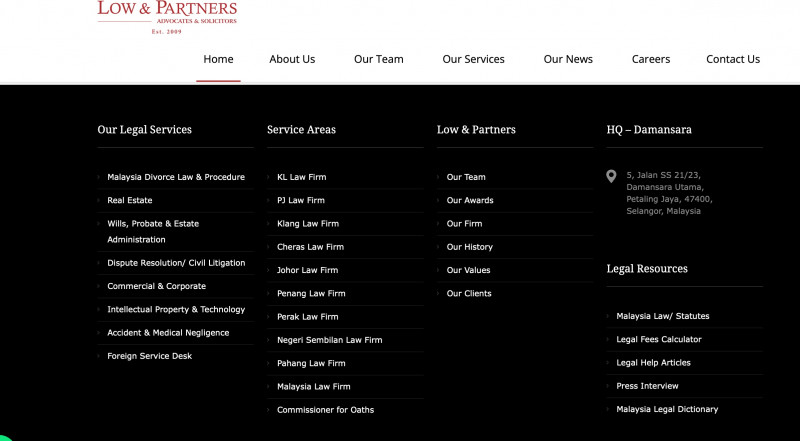Open Our History footer link
This screenshot has width=800, height=441.
(x=469, y=247)
